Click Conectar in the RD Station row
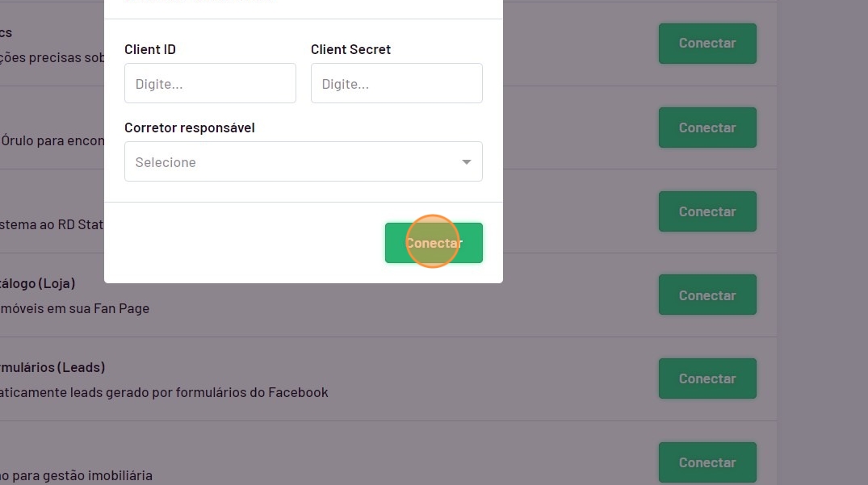The image size is (868, 485). (707, 211)
